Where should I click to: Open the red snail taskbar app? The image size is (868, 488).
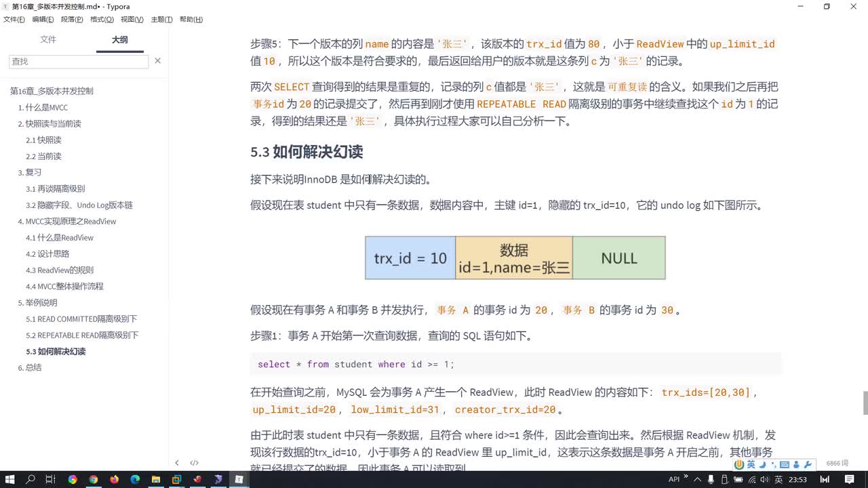click(197, 479)
